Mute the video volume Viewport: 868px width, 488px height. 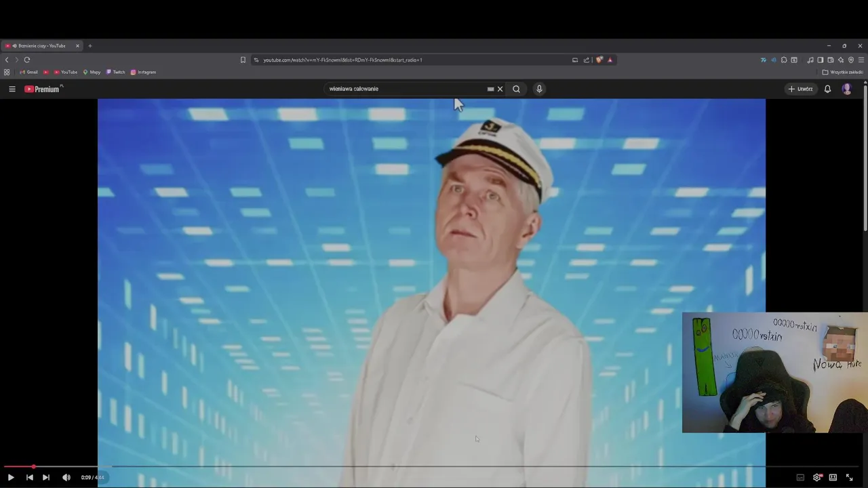click(66, 477)
